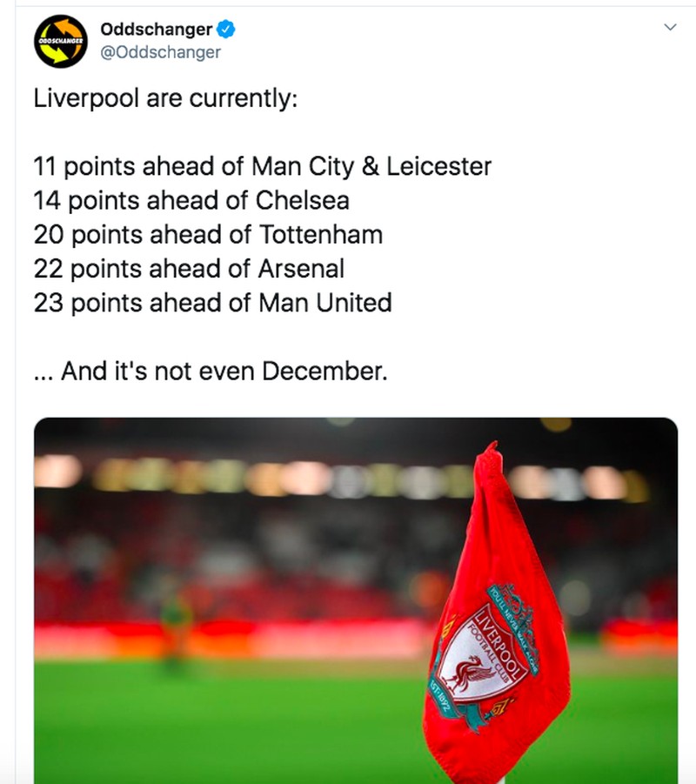The image size is (696, 784).
Task: Click the blue verified badge
Action: click(x=225, y=30)
